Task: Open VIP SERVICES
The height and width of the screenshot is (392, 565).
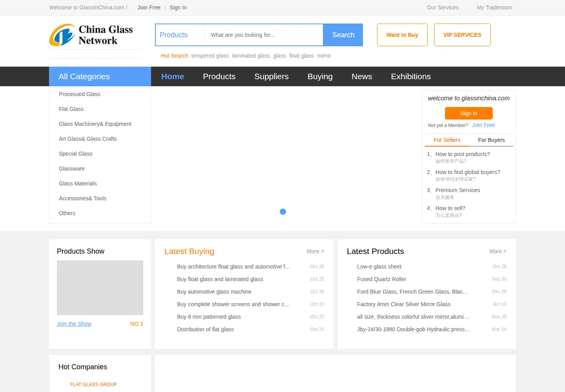Action: (462, 35)
